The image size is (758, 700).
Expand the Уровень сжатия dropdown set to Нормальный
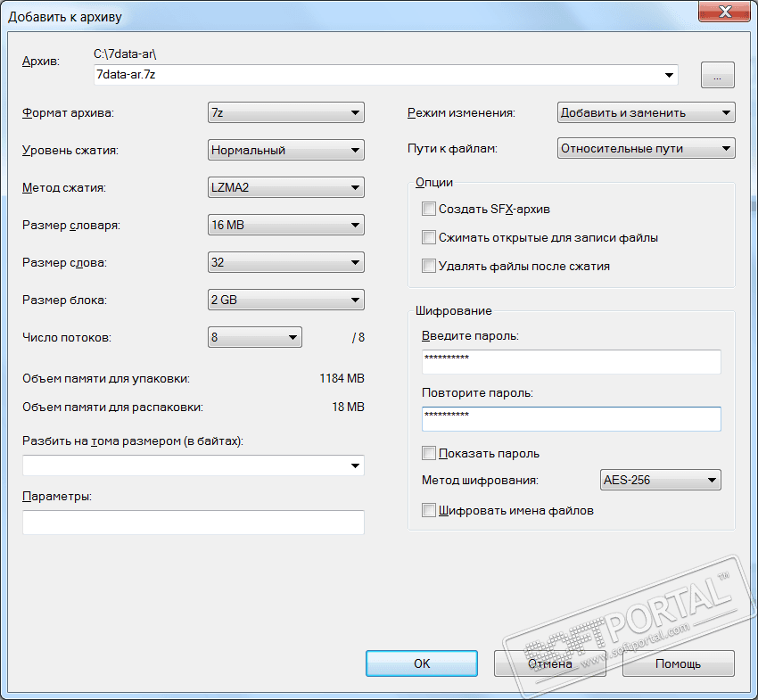coord(285,150)
